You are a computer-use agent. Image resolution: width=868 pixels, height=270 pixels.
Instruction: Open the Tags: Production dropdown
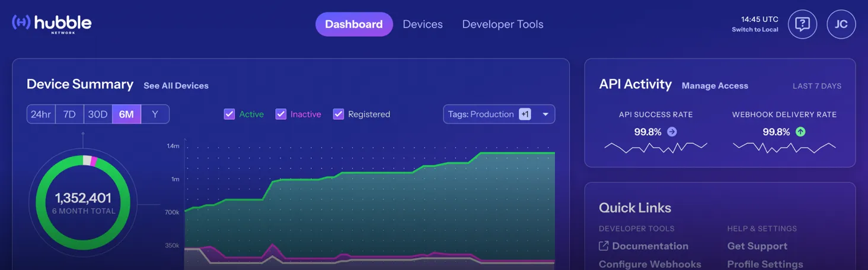coord(499,114)
